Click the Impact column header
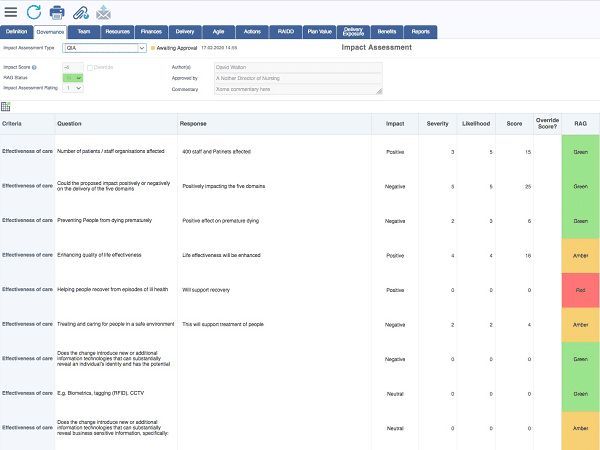Viewport: 600px width, 450px height. point(395,124)
